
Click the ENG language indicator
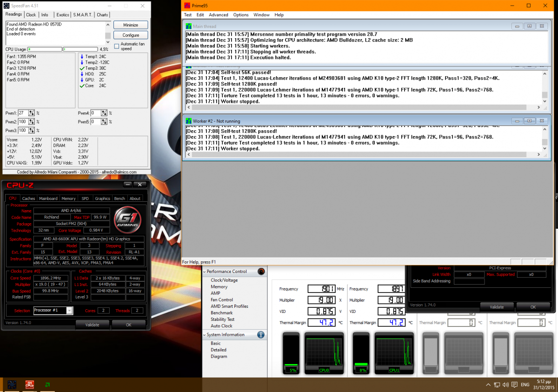(525, 385)
